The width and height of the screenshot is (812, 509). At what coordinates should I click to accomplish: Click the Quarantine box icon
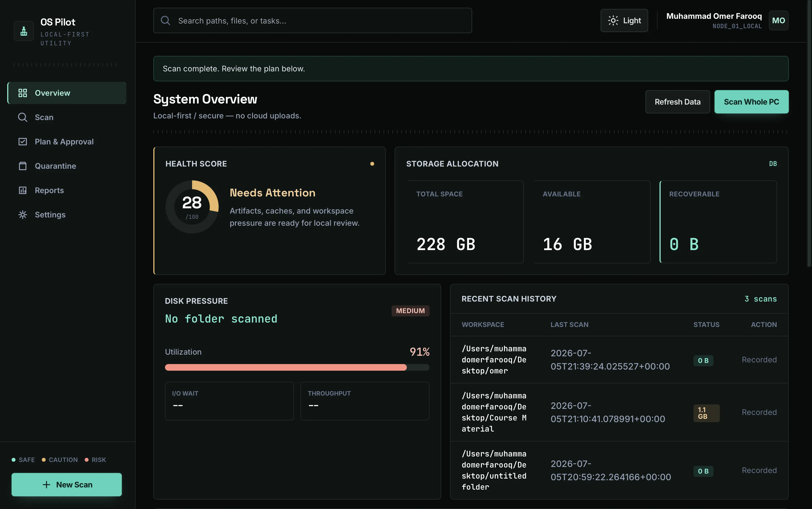point(23,166)
